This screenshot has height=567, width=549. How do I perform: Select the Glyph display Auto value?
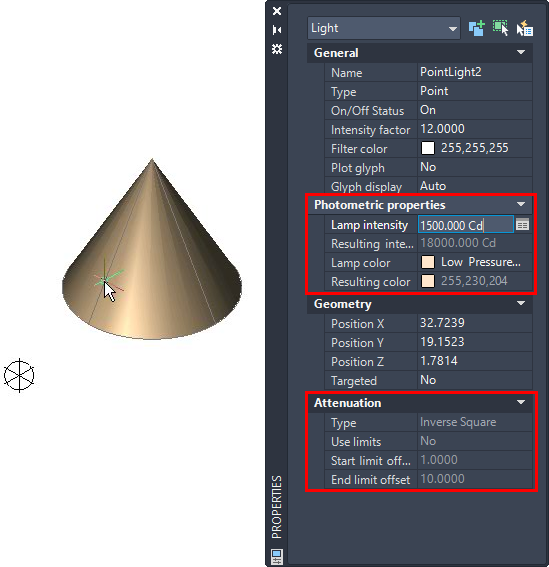tap(475, 186)
